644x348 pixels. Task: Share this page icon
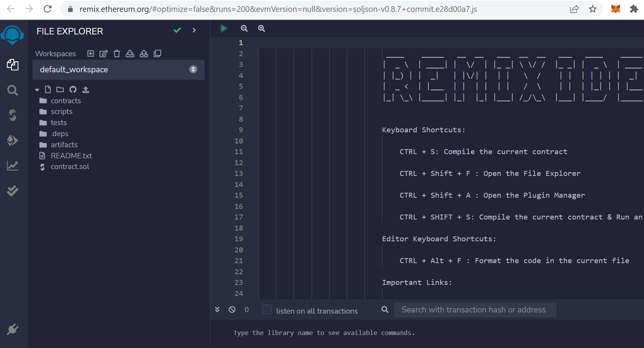click(x=574, y=9)
